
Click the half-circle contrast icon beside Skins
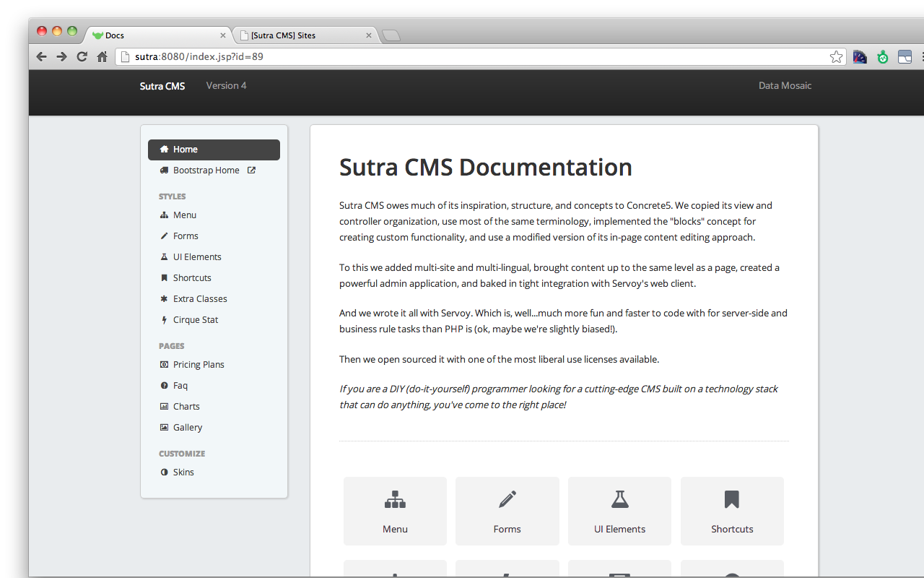point(164,473)
